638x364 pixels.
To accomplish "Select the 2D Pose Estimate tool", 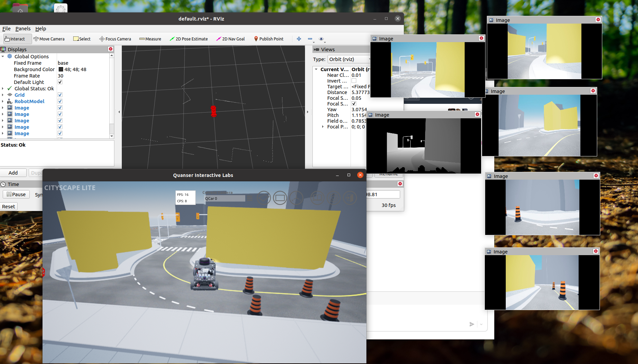I will [x=189, y=39].
